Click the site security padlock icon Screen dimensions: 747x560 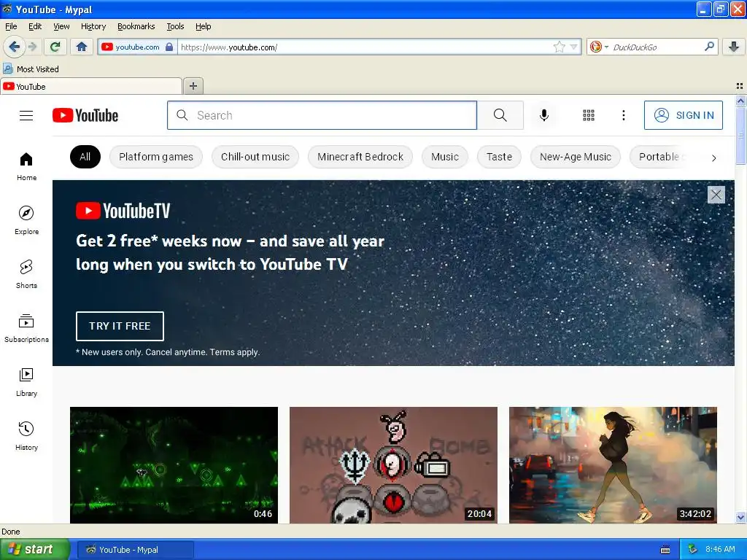click(169, 47)
